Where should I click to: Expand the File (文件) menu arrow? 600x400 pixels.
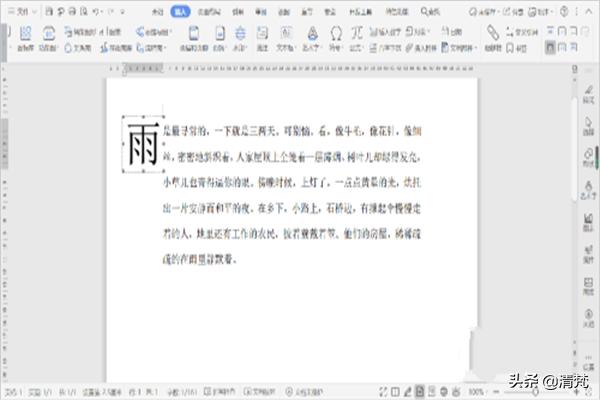click(x=34, y=12)
